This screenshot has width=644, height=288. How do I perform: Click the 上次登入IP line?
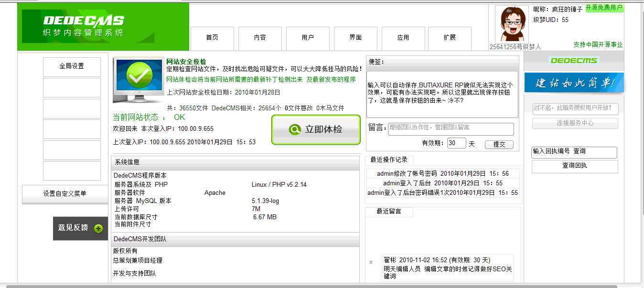[x=184, y=142]
